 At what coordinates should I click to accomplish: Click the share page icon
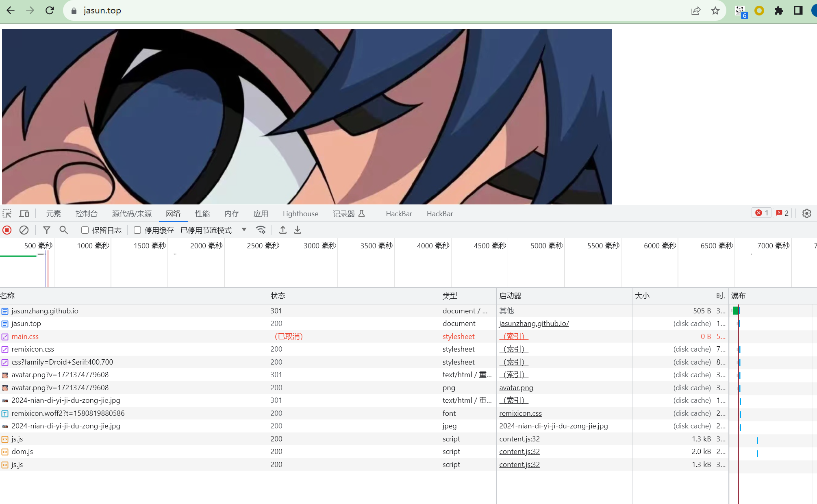tap(696, 11)
